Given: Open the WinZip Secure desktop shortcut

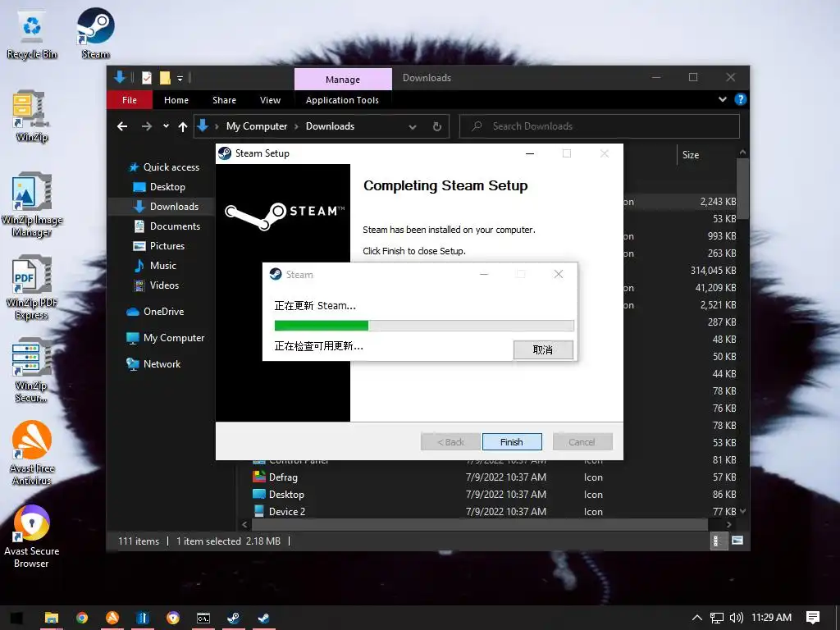Looking at the screenshot, I should (x=32, y=370).
